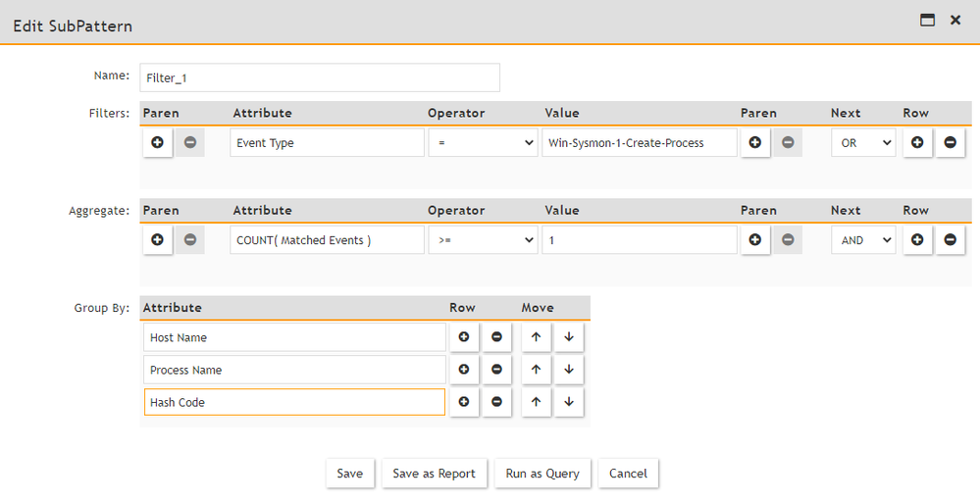The height and width of the screenshot is (503, 980).
Task: Click the Hash Code attribute field
Action: (294, 402)
